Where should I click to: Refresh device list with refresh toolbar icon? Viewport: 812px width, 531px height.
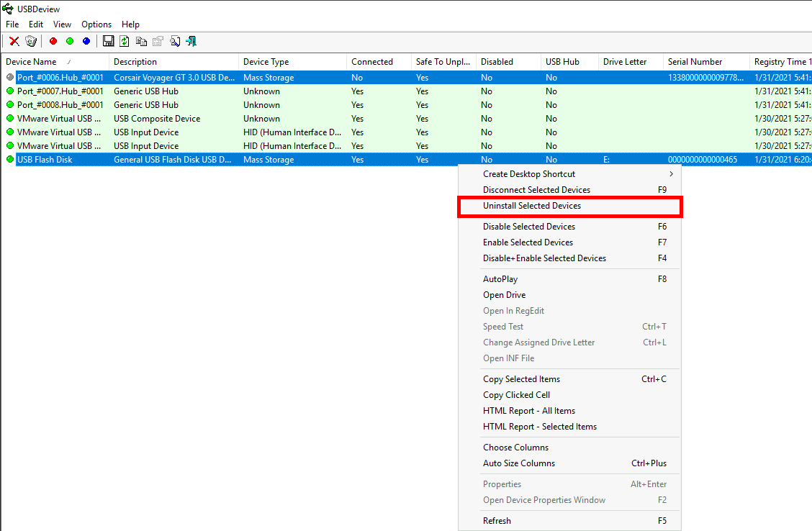[x=123, y=41]
